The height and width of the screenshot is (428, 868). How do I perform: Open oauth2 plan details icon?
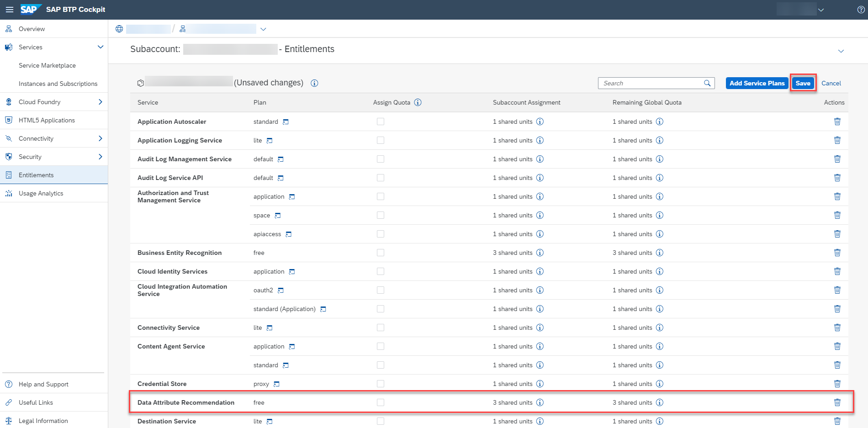point(281,291)
